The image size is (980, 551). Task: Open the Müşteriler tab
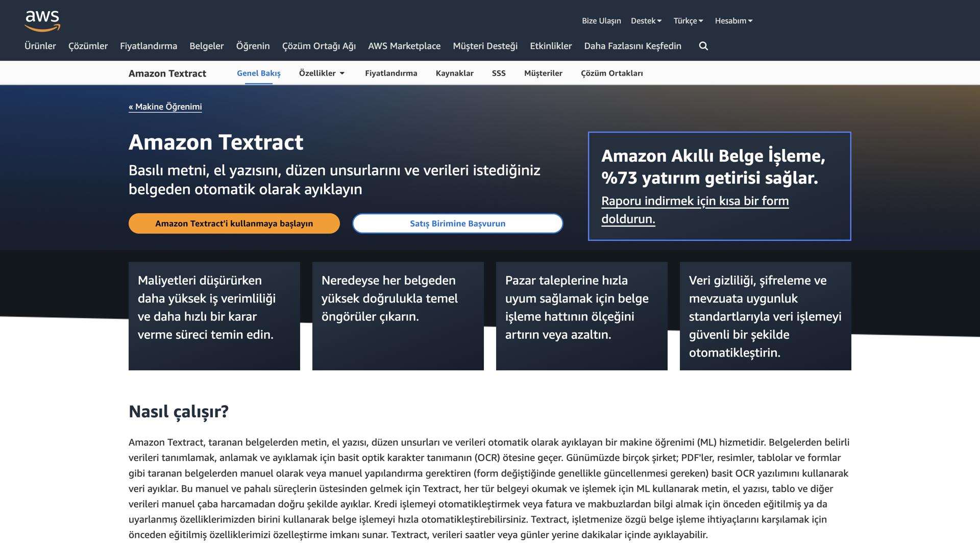pos(543,73)
